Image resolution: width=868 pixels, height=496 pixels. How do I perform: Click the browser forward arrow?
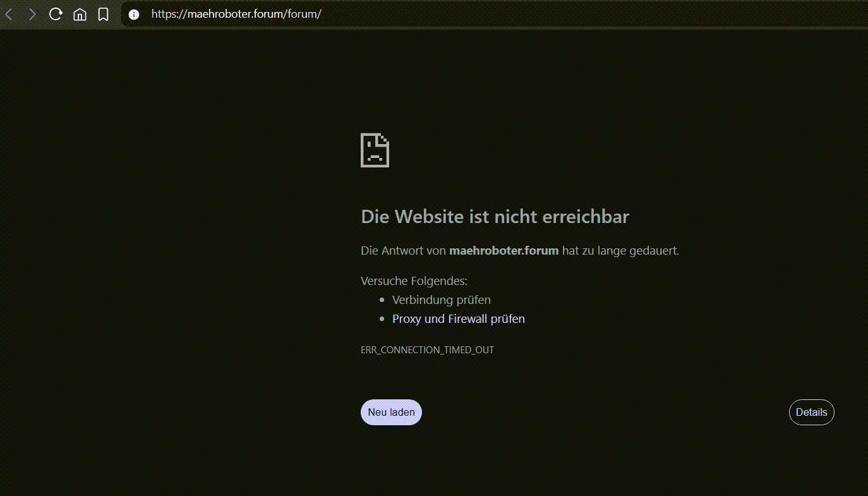click(x=32, y=14)
